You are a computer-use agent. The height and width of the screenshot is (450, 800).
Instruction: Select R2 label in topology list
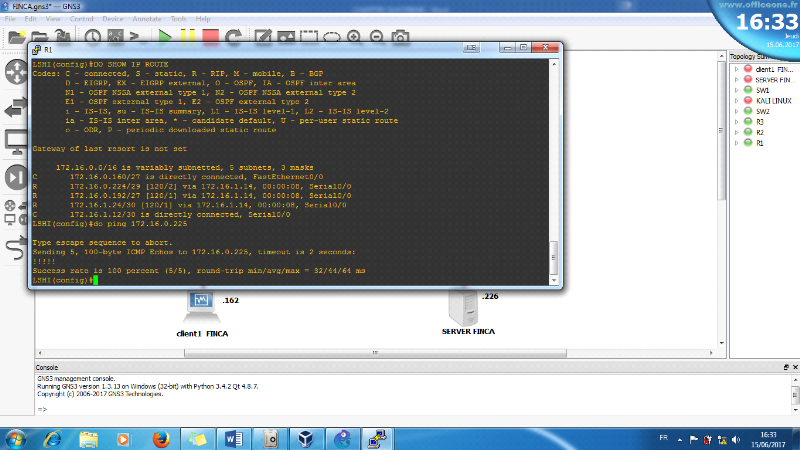760,133
